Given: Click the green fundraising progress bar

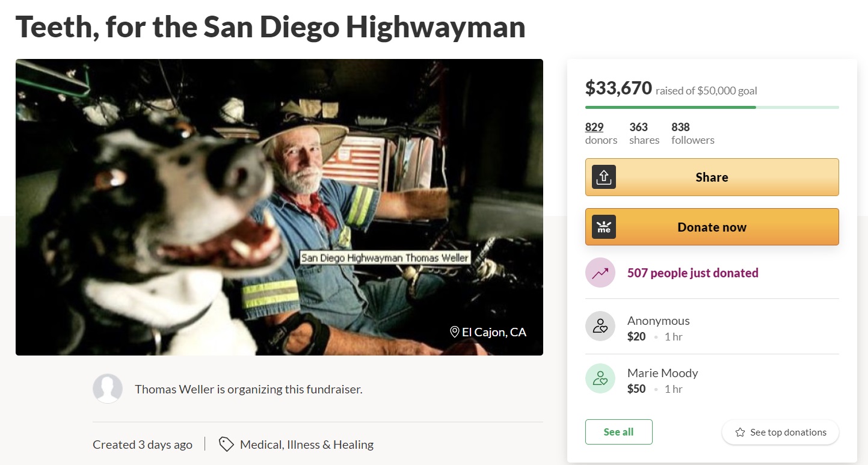Looking at the screenshot, I should pos(662,107).
